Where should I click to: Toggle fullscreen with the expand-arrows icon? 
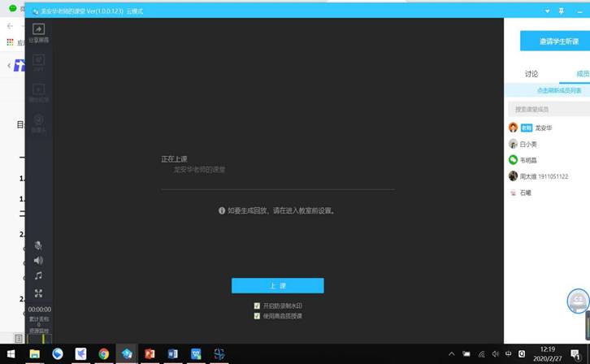coord(38,293)
